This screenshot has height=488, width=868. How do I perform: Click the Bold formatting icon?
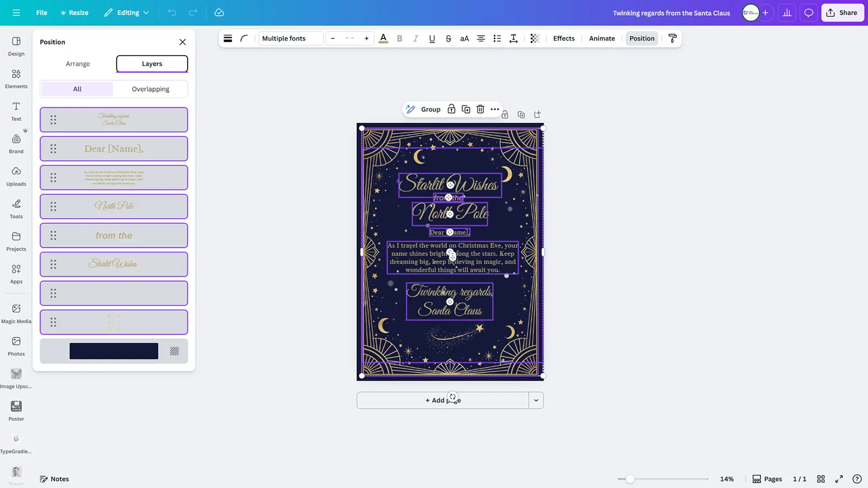click(400, 38)
